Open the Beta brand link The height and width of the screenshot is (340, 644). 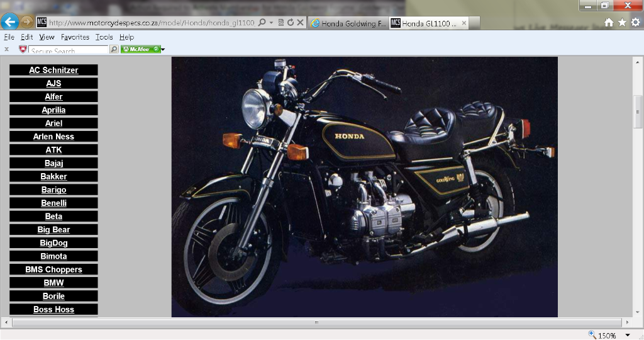[x=54, y=216]
